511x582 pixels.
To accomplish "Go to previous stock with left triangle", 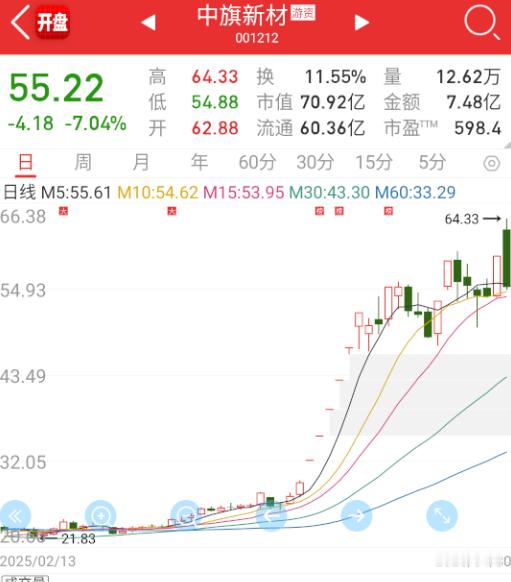I will (148, 22).
